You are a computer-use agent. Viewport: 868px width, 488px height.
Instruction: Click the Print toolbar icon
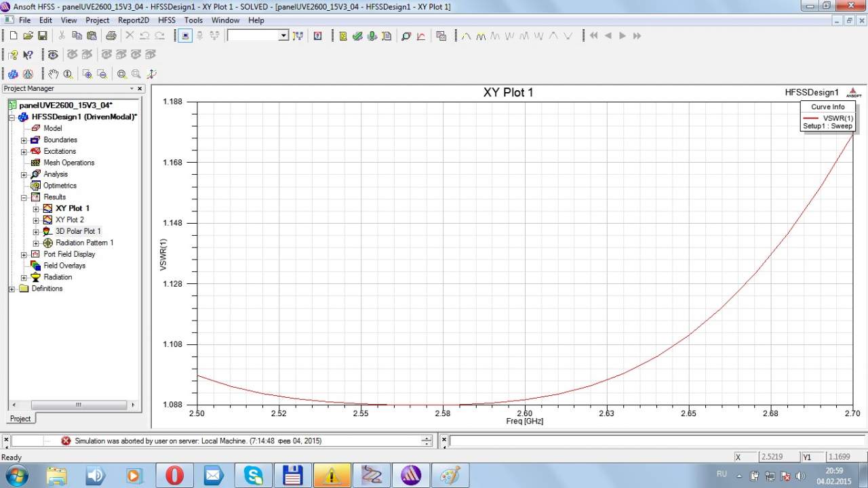(x=111, y=36)
